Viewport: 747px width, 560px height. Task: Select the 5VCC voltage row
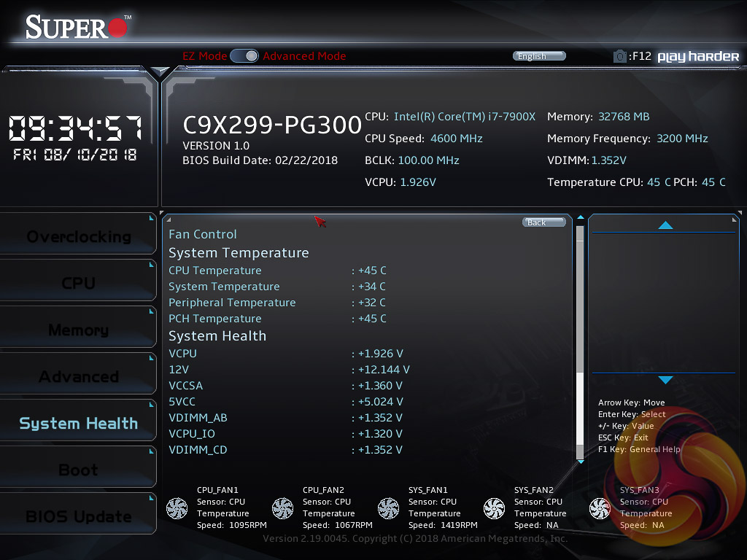coord(286,402)
